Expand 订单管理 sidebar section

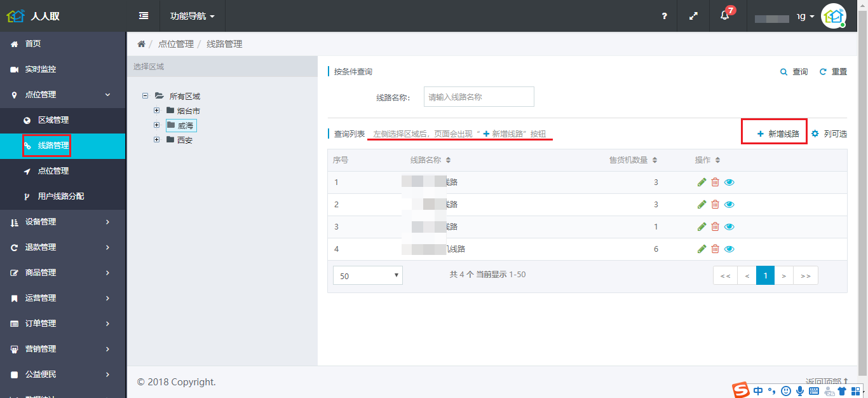[62, 324]
